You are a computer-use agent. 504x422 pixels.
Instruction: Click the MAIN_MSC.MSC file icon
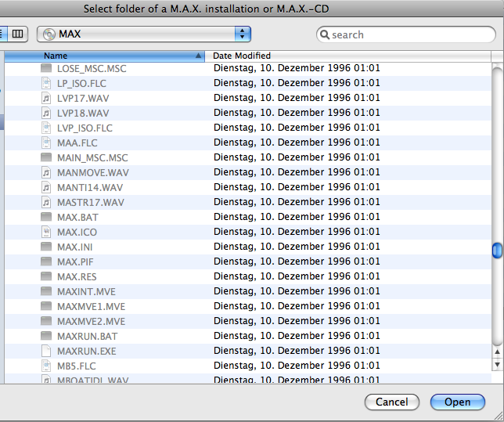pyautogui.click(x=46, y=157)
